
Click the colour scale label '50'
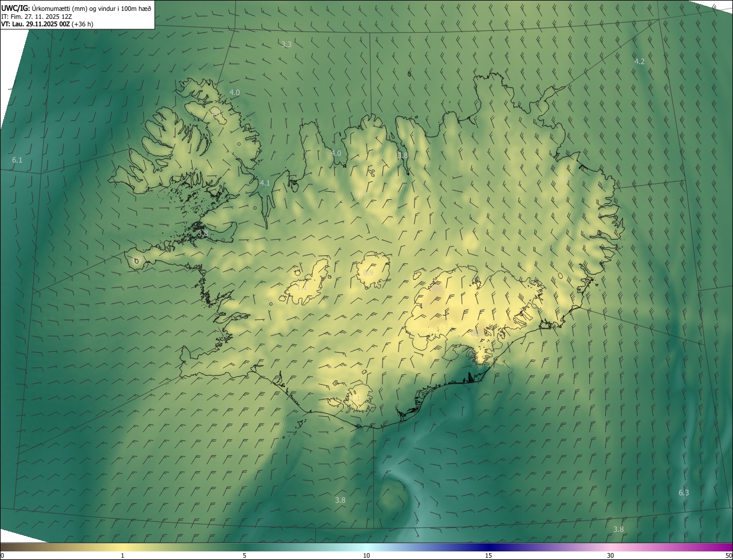728,555
